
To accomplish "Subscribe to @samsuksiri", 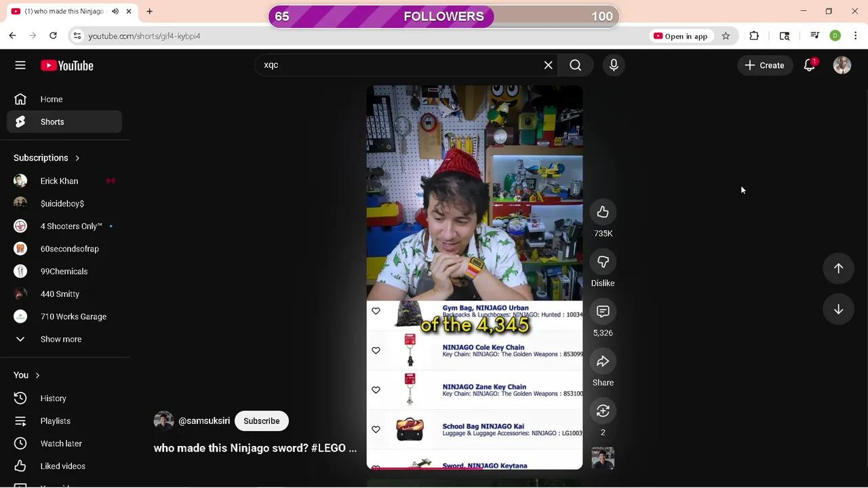I will click(261, 421).
